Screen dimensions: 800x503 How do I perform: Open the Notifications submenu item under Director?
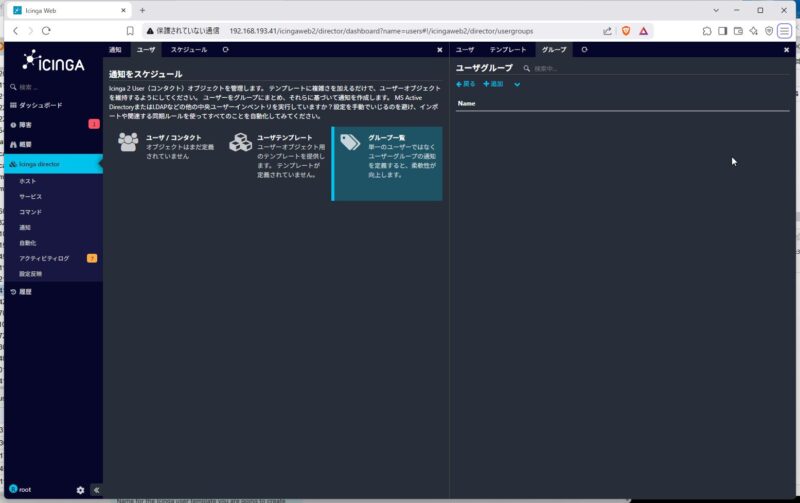(24, 228)
